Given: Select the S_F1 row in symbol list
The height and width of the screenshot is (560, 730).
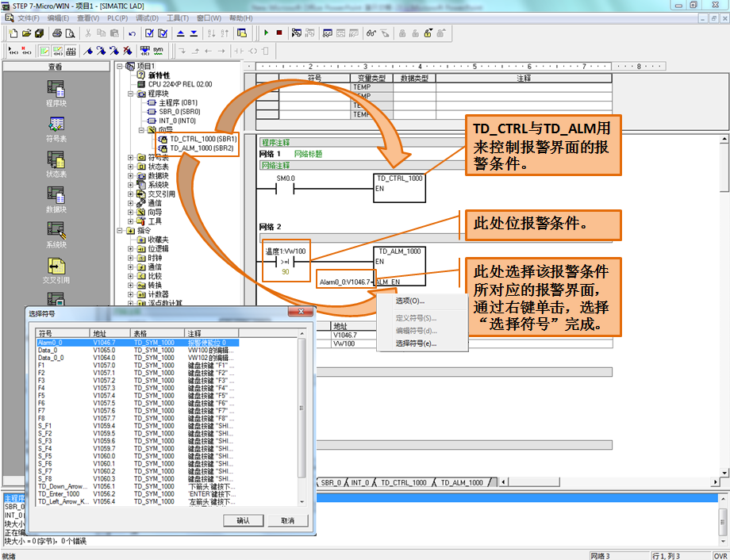Looking at the screenshot, I should click(138, 425).
